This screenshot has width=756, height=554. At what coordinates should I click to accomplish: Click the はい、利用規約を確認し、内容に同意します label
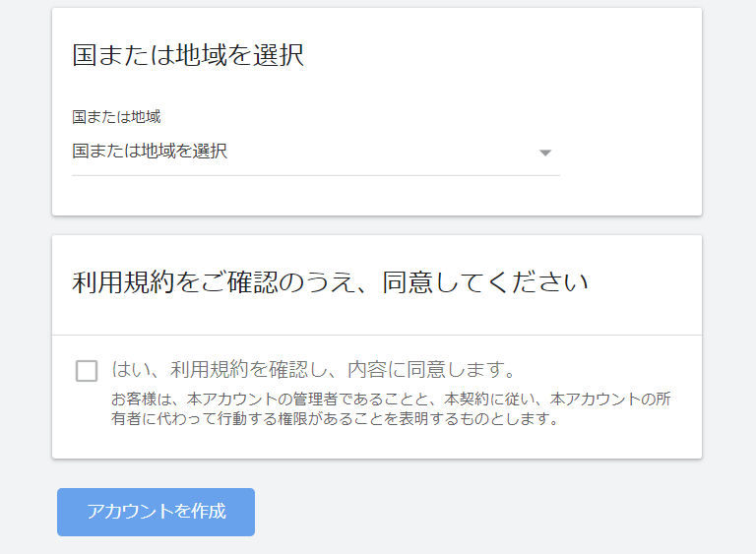click(x=314, y=370)
